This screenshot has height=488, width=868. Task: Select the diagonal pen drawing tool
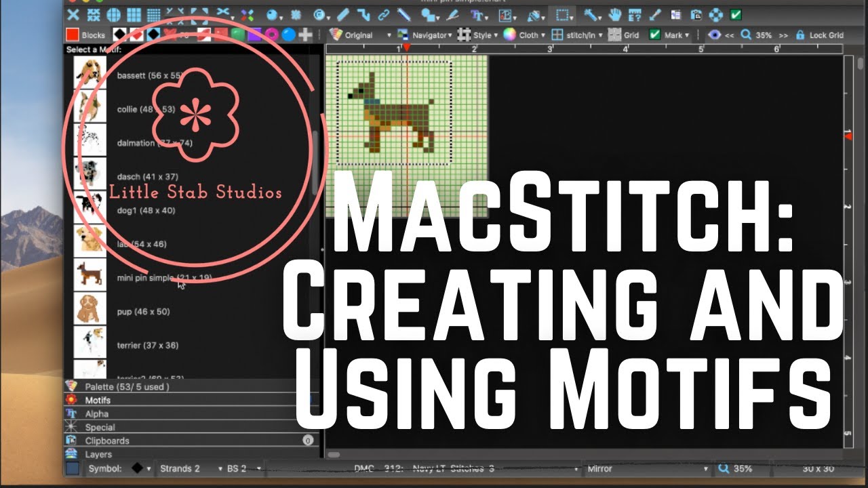point(403,15)
